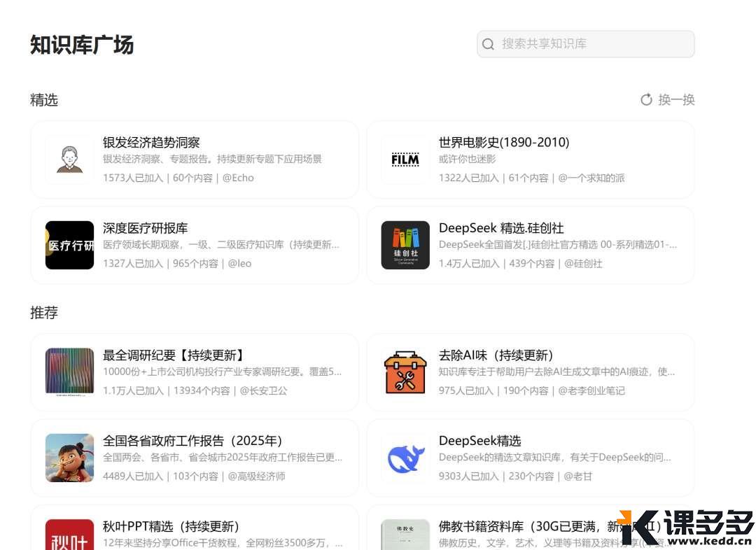This screenshot has width=756, height=550.
Task: Open the red 秋叶 logo icon
Action: 69,535
